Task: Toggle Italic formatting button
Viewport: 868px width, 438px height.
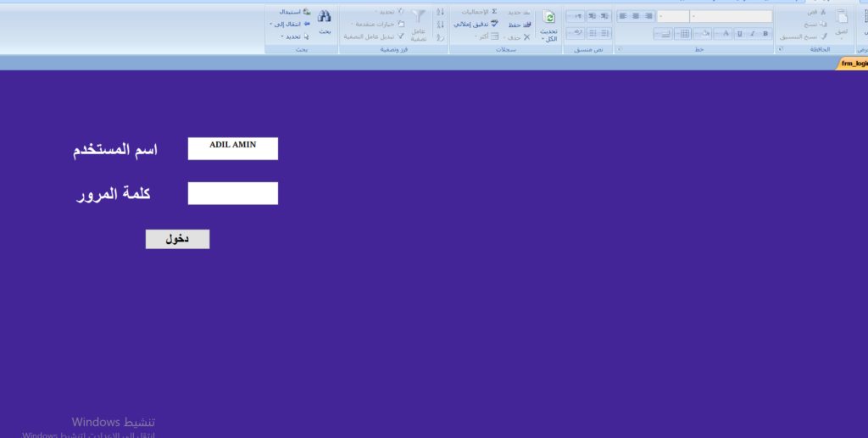Action: click(753, 34)
